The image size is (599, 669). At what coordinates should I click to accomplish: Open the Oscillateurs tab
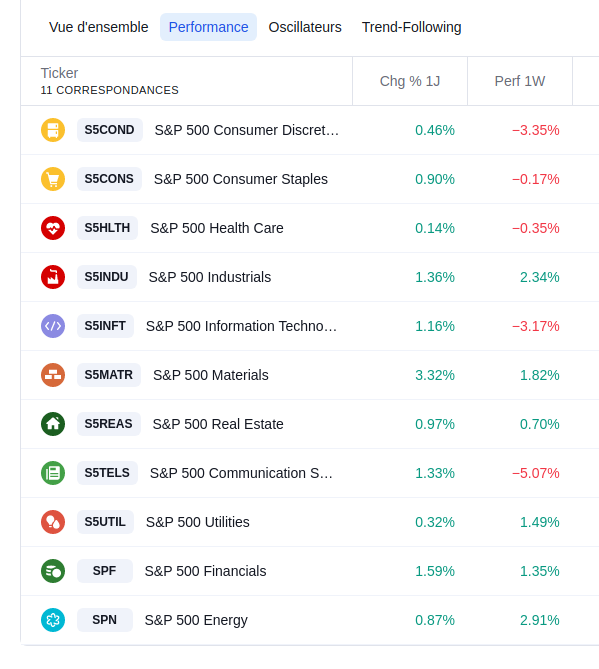coord(305,27)
